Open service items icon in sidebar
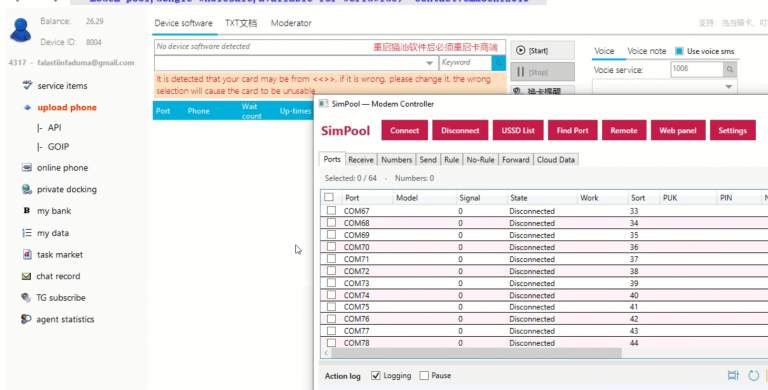Screen dimensions: 768x390 (x=27, y=85)
